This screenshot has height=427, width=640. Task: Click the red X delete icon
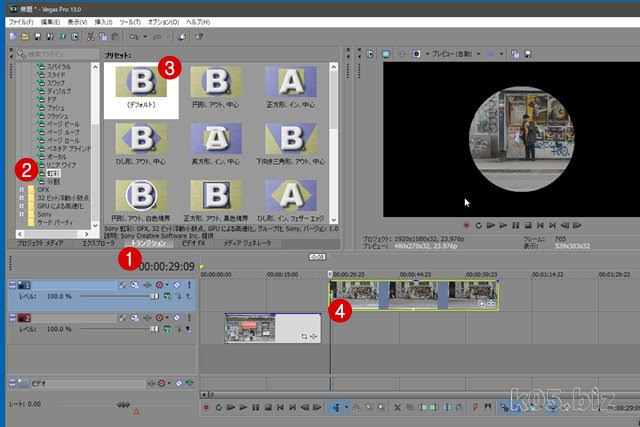click(398, 407)
